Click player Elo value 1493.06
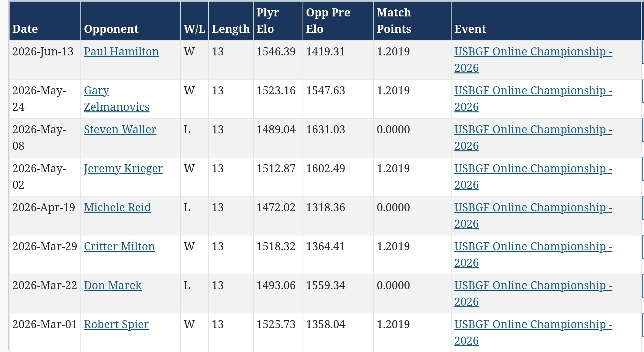The image size is (644, 352). coord(276,285)
